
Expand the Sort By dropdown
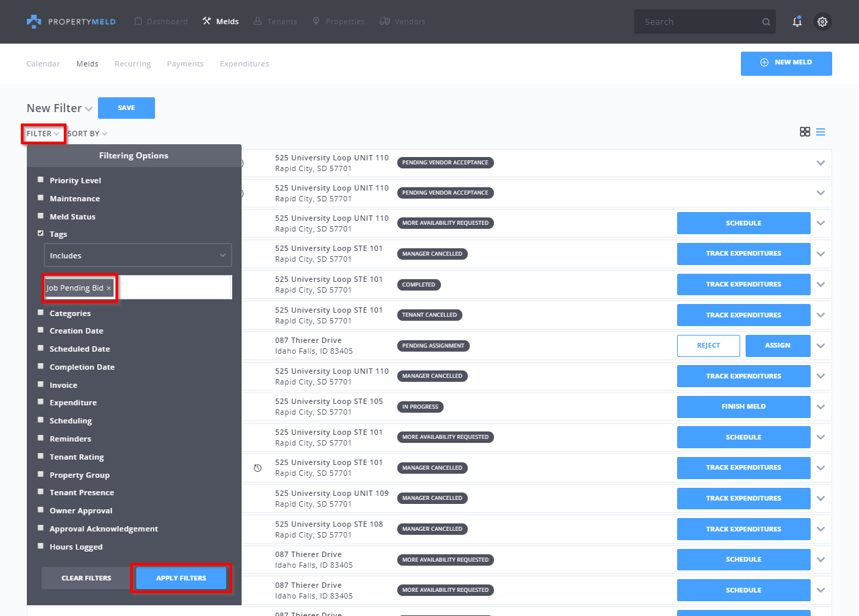(87, 134)
